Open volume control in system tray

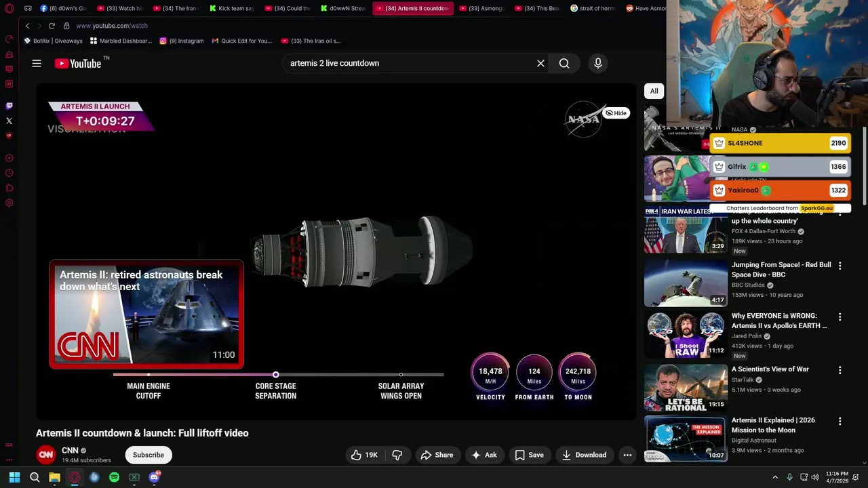816,477
